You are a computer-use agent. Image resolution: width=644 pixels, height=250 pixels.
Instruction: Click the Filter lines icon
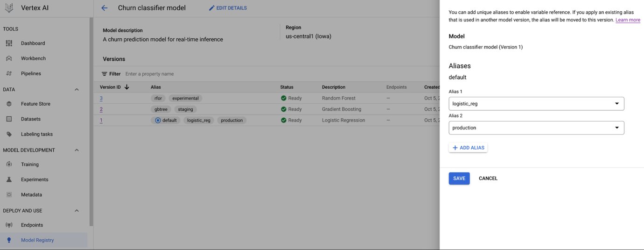click(x=105, y=74)
